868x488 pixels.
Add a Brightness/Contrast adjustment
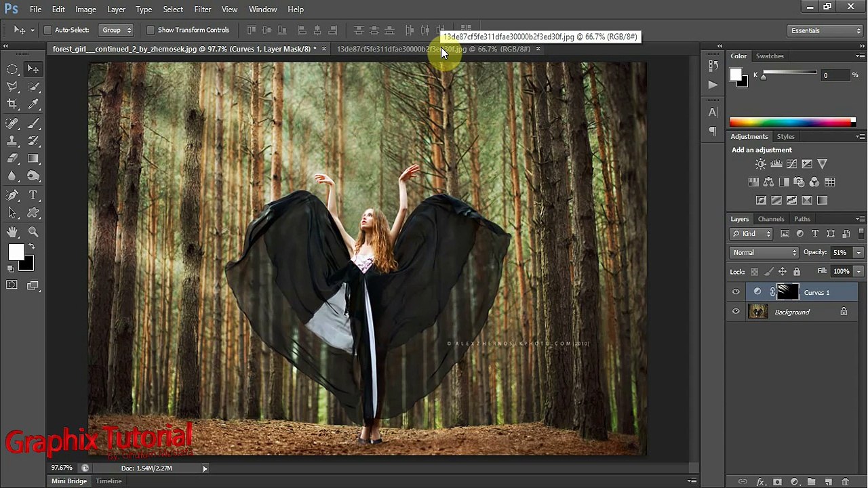click(x=761, y=164)
